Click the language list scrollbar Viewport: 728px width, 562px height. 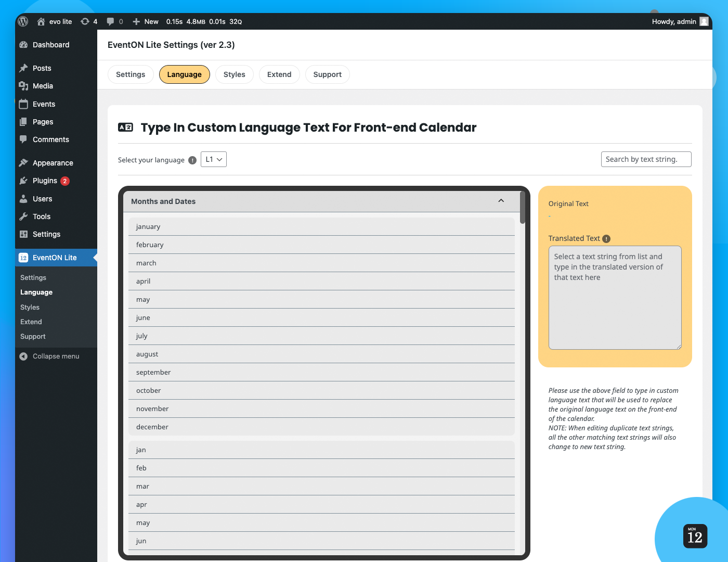523,208
